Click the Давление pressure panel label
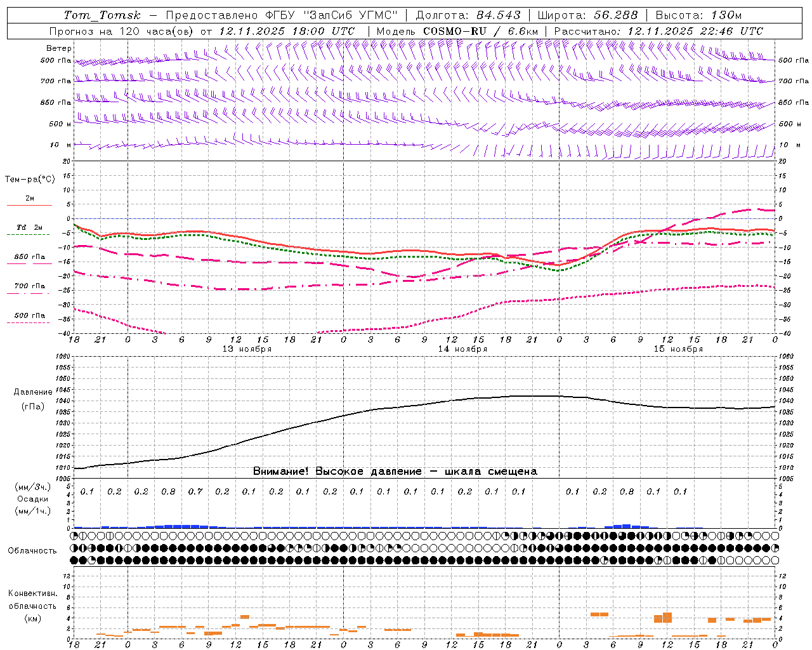 click(x=33, y=392)
